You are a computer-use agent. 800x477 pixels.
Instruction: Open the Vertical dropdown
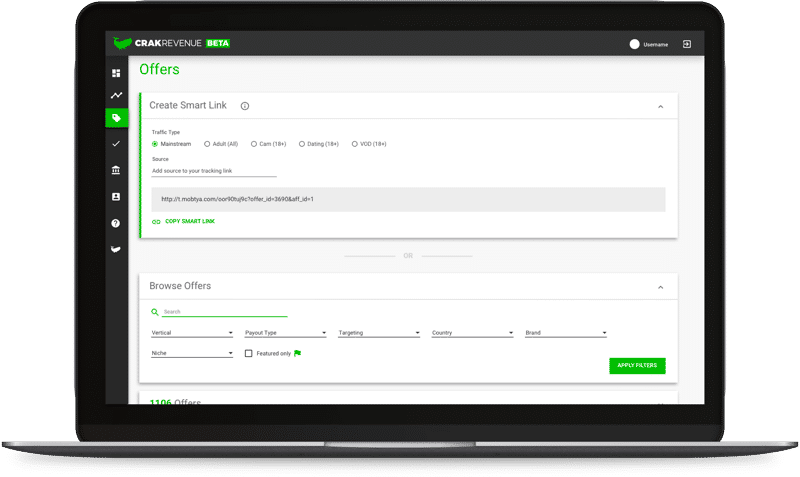coord(192,333)
